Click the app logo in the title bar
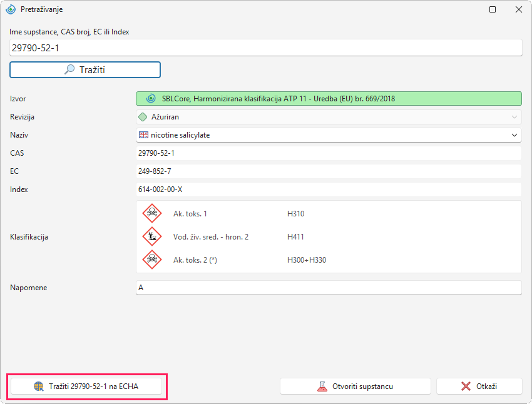Viewport: 532px width, 404px height. coord(11,9)
